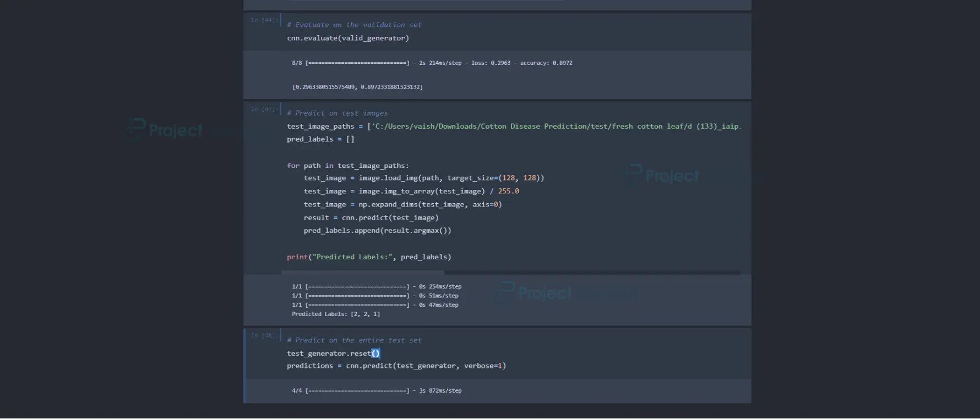This screenshot has width=980, height=419.
Task: Click the output line ending "0s 254ms/step"
Action: [377, 287]
